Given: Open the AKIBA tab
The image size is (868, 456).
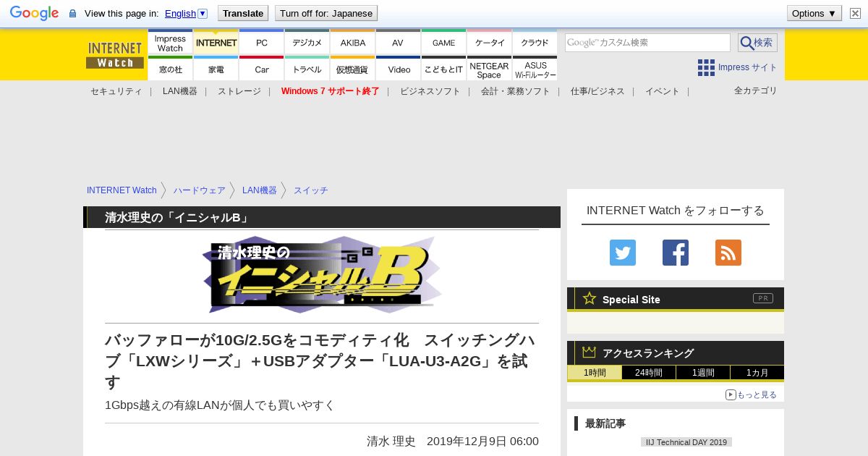Looking at the screenshot, I should click(353, 43).
